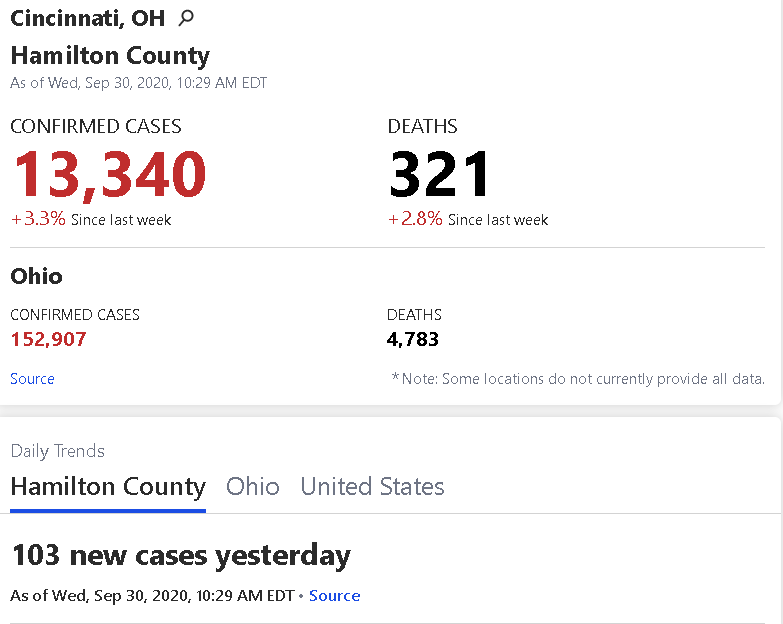
Task: Click the CONFIRMED CASES label for Hamilton County
Action: pyautogui.click(x=96, y=126)
